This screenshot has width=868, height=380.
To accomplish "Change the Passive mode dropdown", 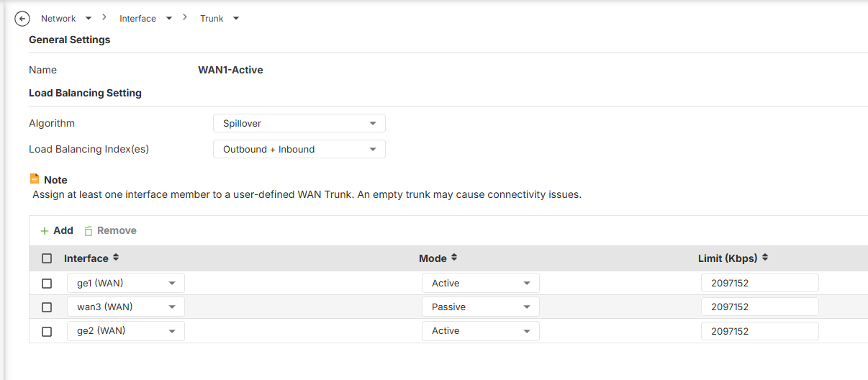I will tap(480, 307).
